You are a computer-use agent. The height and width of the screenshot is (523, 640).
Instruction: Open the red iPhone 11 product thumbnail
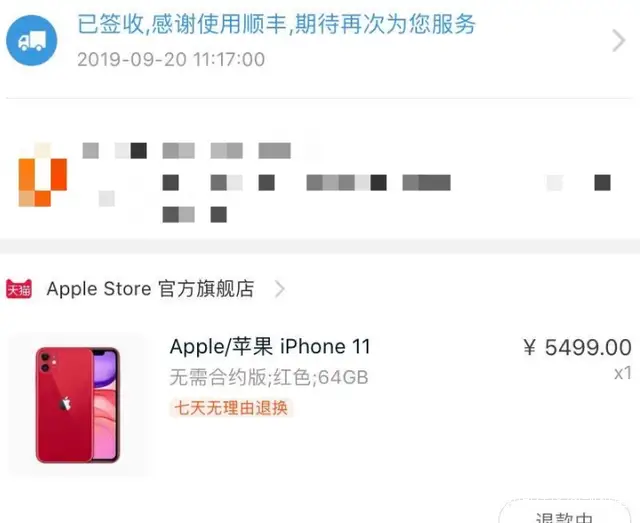point(78,405)
